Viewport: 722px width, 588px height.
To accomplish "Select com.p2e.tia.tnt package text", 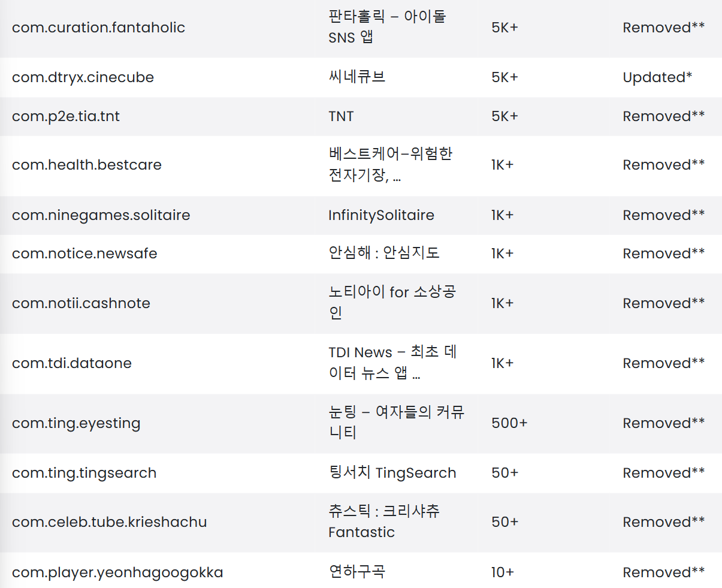I will [66, 116].
